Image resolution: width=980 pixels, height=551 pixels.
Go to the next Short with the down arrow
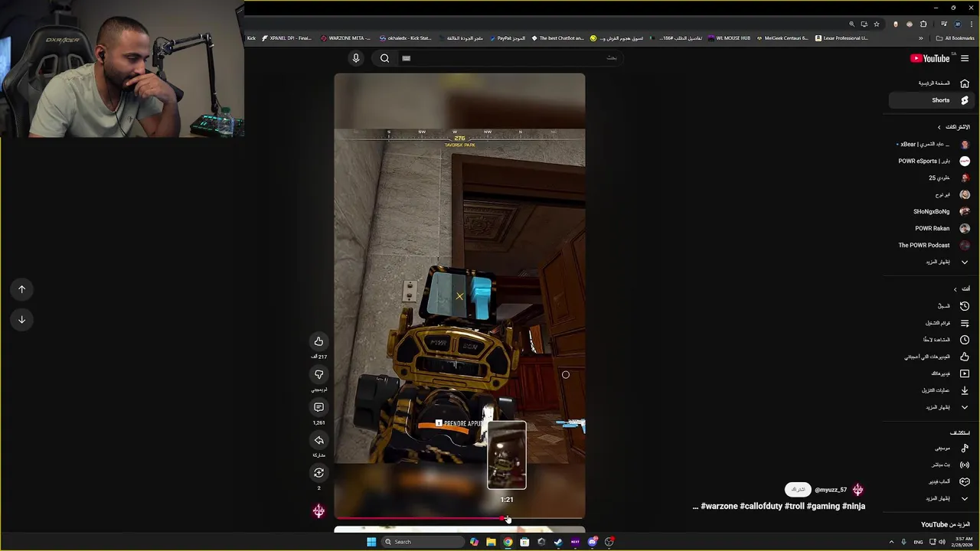coord(21,320)
